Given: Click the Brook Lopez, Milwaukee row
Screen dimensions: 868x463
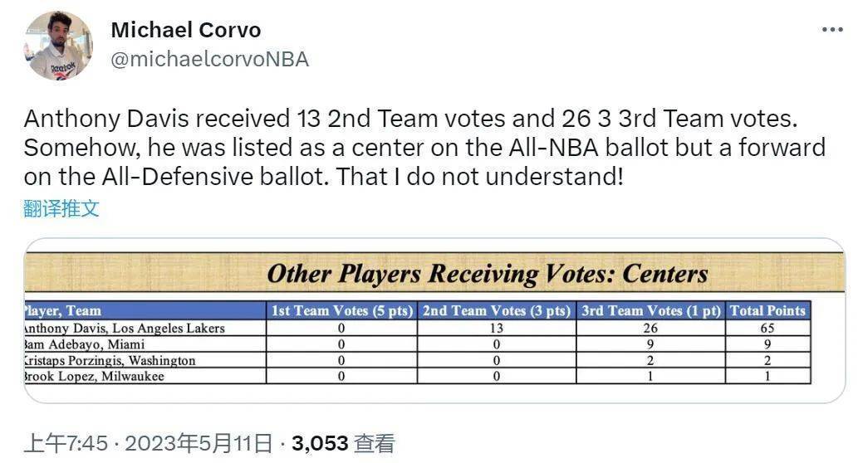Looking at the screenshot, I should point(418,376).
